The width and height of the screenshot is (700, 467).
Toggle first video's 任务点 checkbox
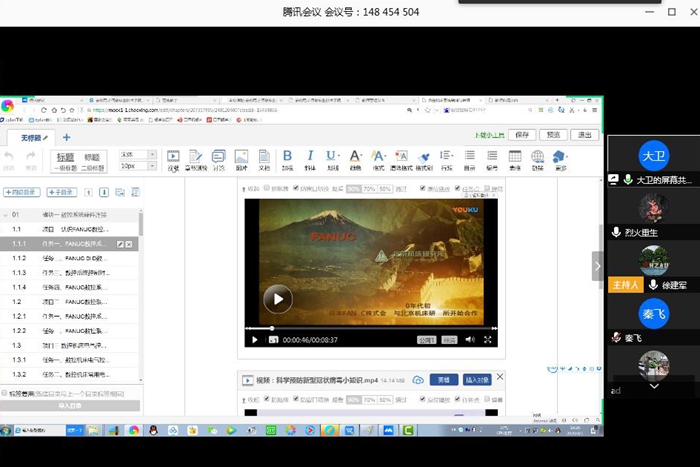pos(458,188)
